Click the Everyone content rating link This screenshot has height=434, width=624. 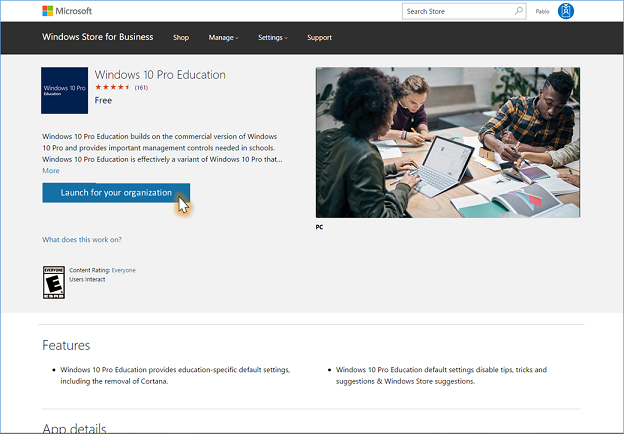[123, 270]
